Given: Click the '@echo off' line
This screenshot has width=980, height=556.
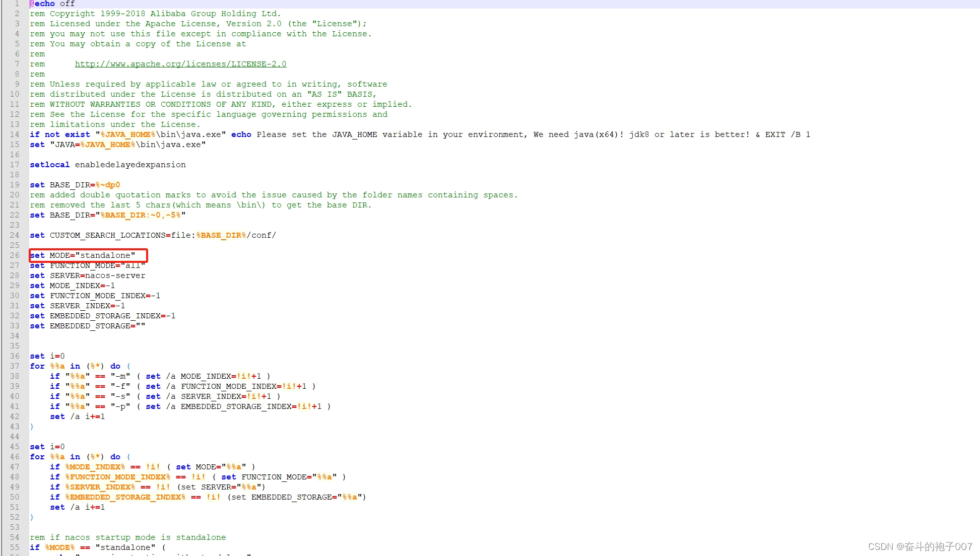Looking at the screenshot, I should [x=52, y=4].
